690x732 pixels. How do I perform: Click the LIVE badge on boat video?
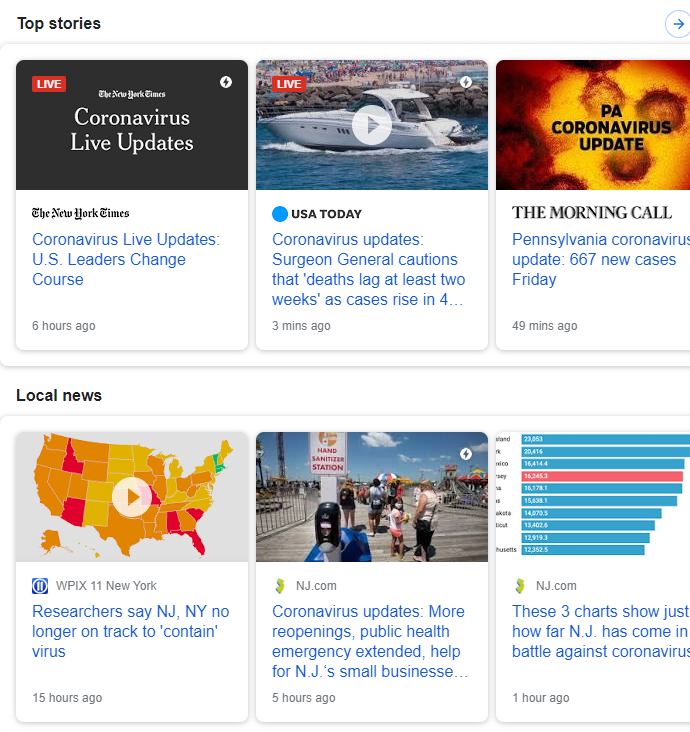289,84
